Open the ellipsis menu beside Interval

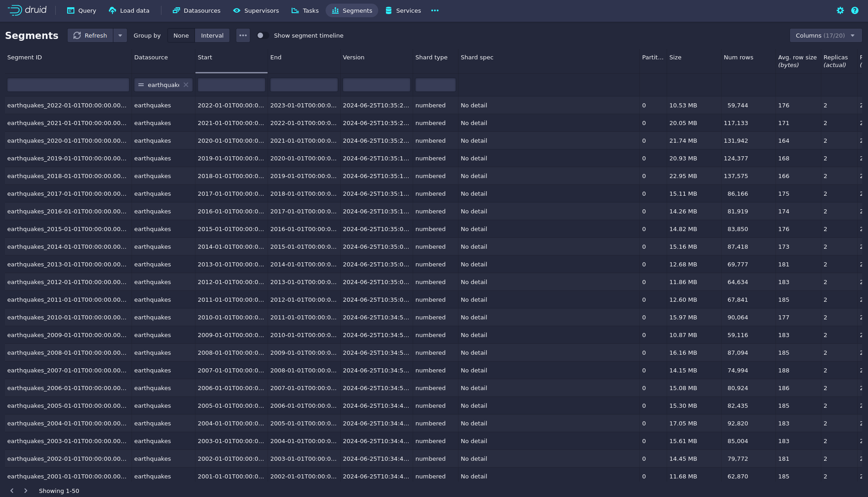[x=243, y=35]
